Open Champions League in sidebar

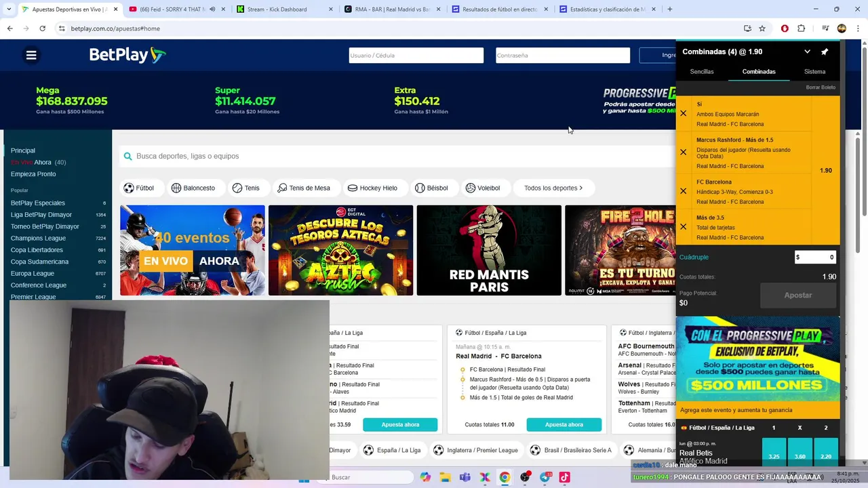click(38, 239)
